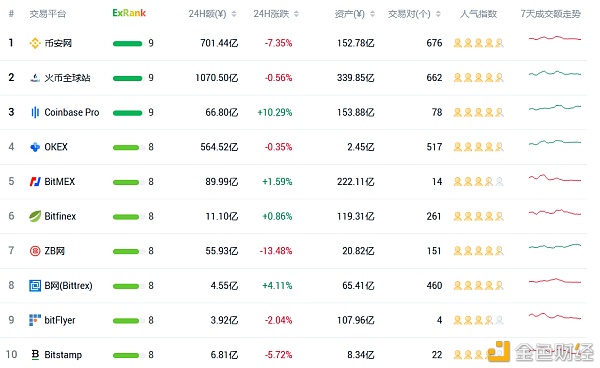
Task: Click the ExRank score bar for 币安网
Action: click(x=128, y=43)
